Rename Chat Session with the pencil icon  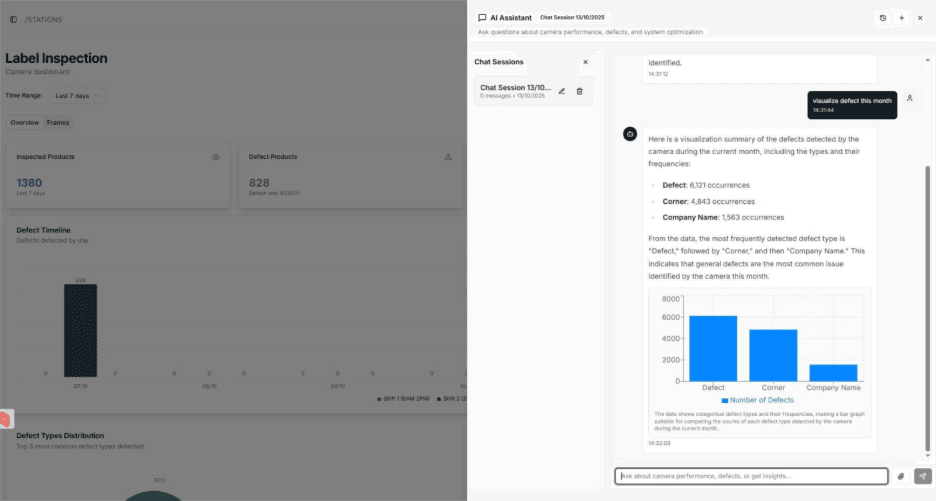pos(562,91)
